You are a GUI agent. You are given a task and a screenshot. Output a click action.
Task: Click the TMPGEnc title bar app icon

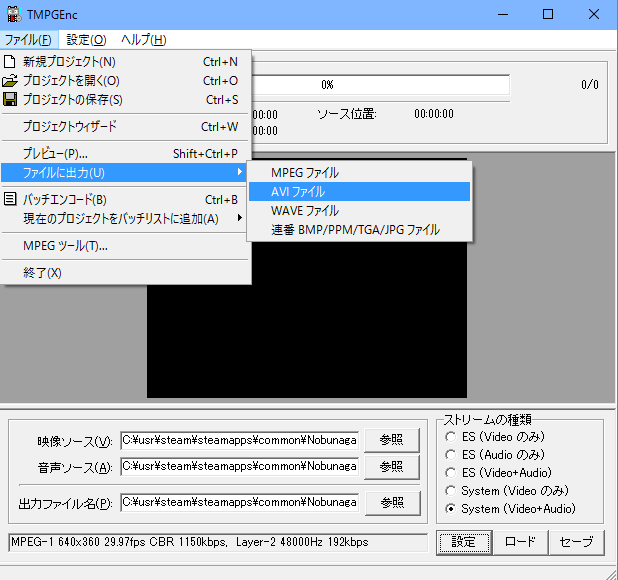pos(14,14)
